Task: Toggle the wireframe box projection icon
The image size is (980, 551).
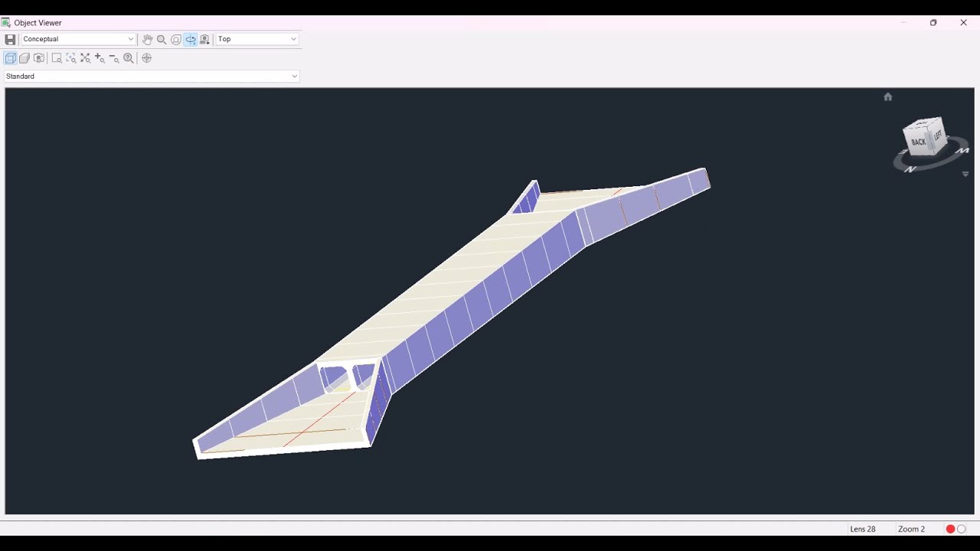Action: click(10, 58)
